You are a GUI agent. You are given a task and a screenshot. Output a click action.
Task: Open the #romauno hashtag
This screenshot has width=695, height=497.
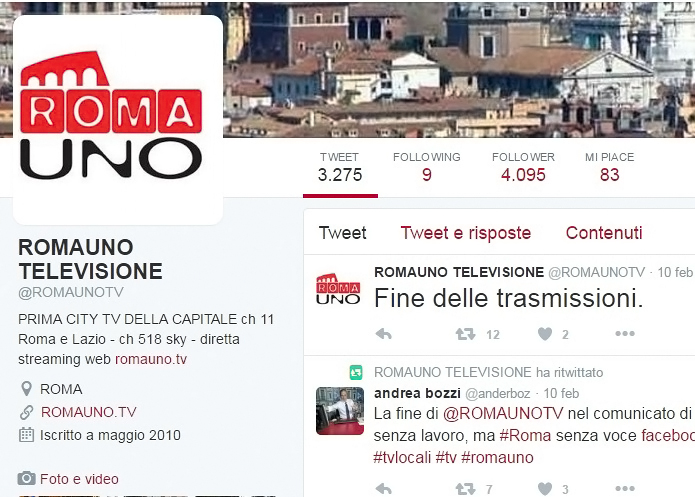[x=497, y=457]
